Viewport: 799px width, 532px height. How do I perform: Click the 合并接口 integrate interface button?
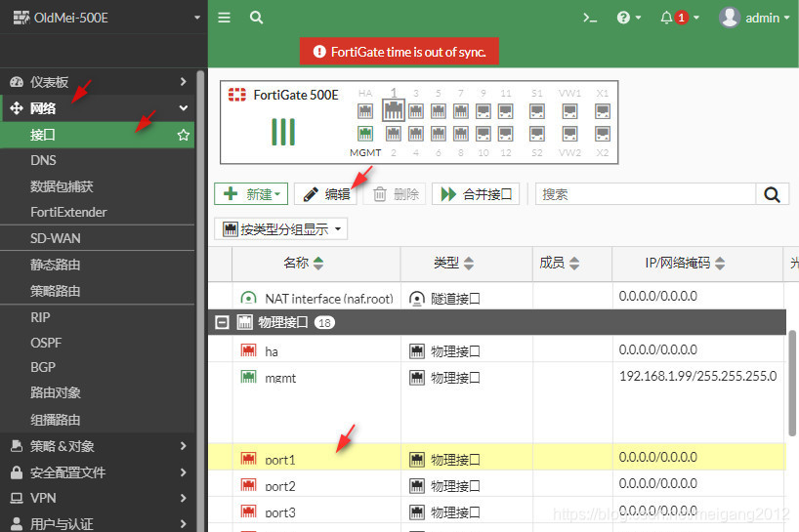coord(476,194)
